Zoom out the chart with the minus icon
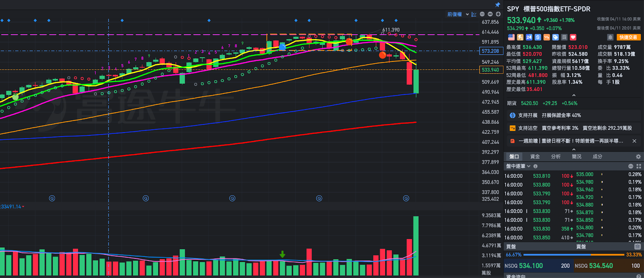This screenshot has width=644, height=278. 490,14
